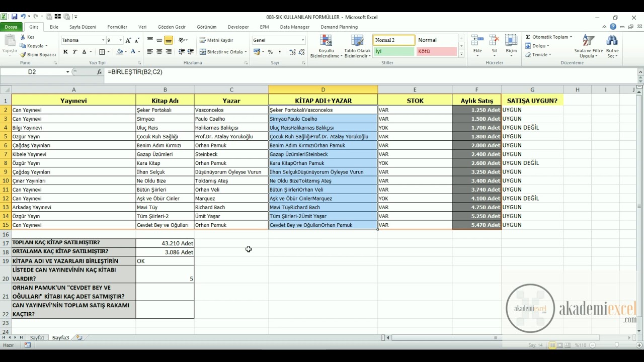Click the Save icon in quick access toolbar

click(x=14, y=17)
